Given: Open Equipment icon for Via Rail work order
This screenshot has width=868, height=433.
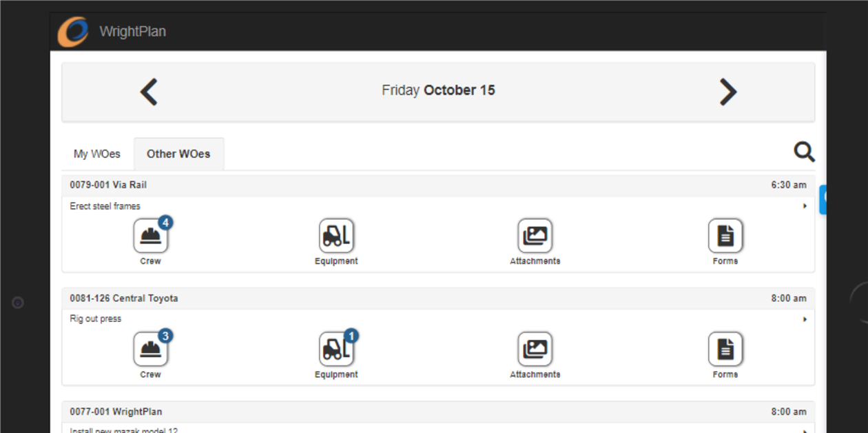Looking at the screenshot, I should coord(336,236).
